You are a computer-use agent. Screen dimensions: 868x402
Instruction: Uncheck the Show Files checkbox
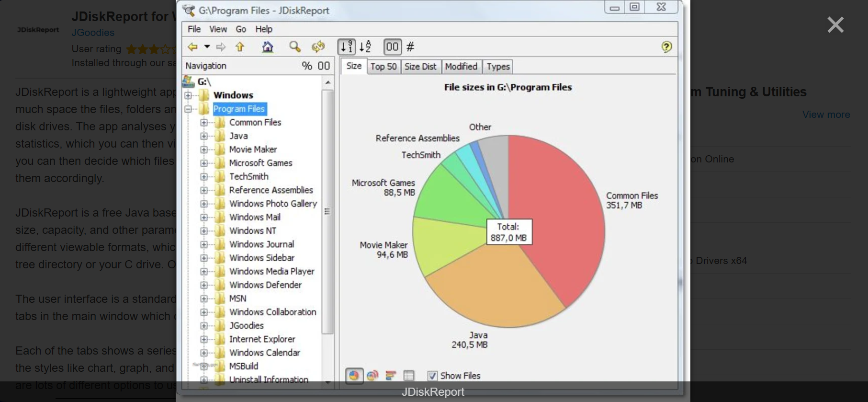point(432,376)
